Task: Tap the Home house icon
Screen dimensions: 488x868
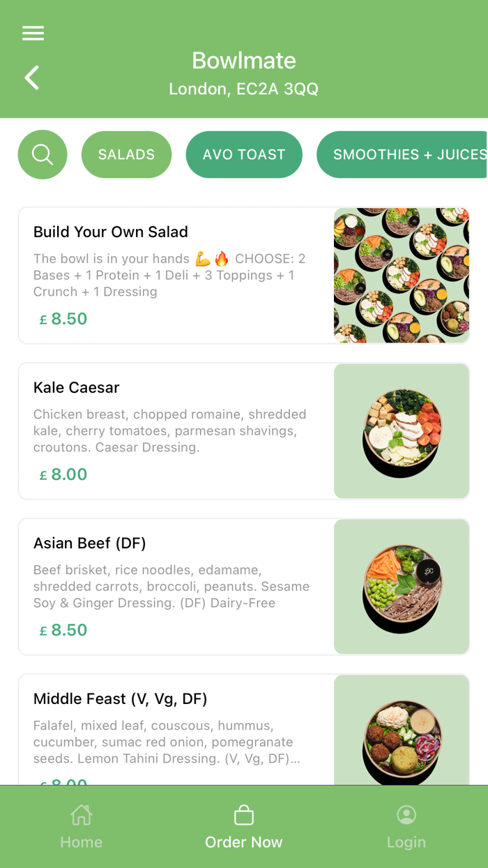Action: [81, 815]
